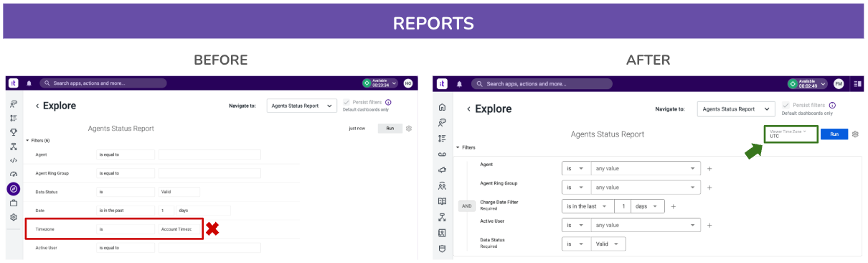Image resolution: width=868 pixels, height=263 pixels.
Task: Click the plus icon on AFTER Charge Date Filter row
Action: click(x=673, y=206)
